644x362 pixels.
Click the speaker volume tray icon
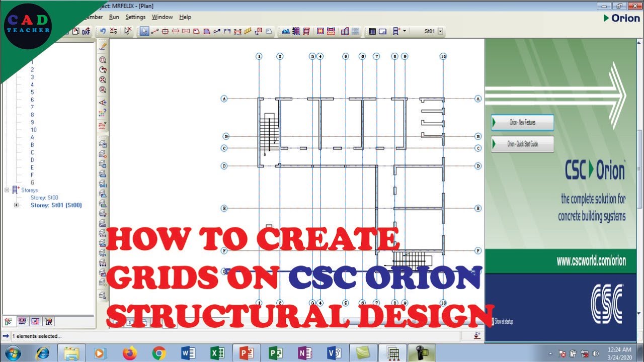tap(596, 353)
